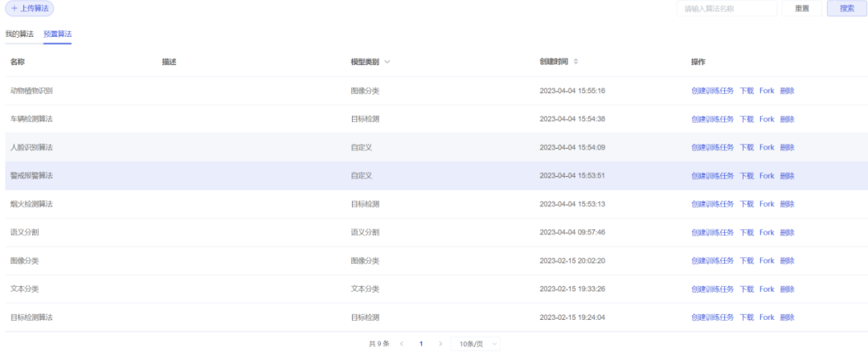868x352 pixels.
Task: Fork the 文本分类 algorithm
Action: click(767, 289)
